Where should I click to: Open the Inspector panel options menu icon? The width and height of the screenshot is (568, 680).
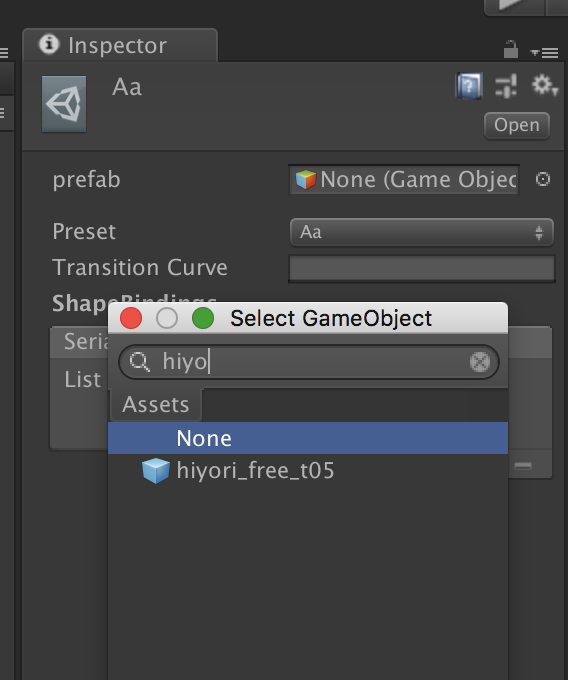[545, 53]
